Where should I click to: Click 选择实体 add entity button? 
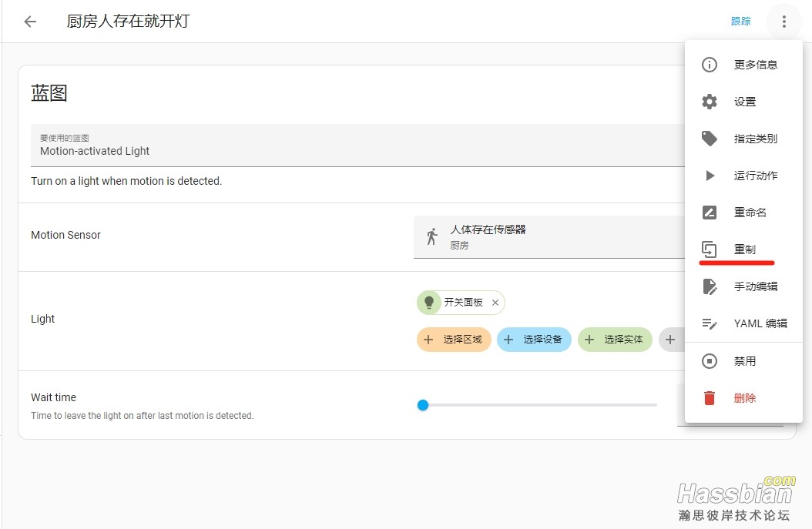(615, 340)
